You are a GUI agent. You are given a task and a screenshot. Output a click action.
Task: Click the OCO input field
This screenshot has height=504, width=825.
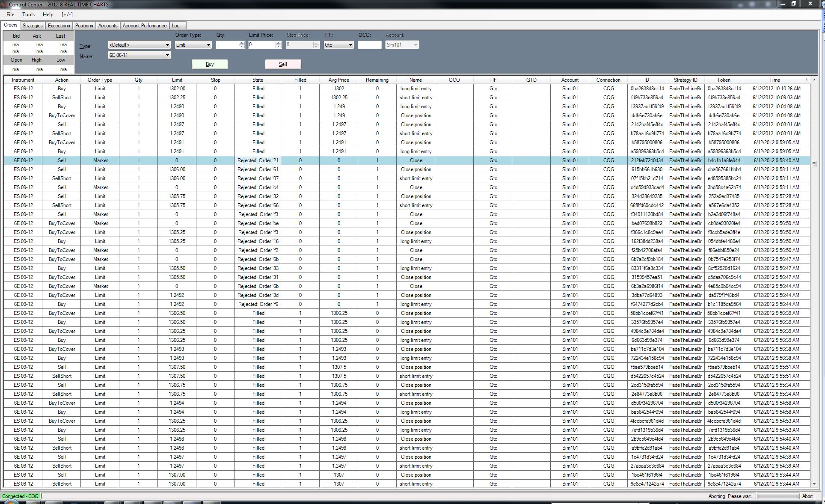[369, 45]
